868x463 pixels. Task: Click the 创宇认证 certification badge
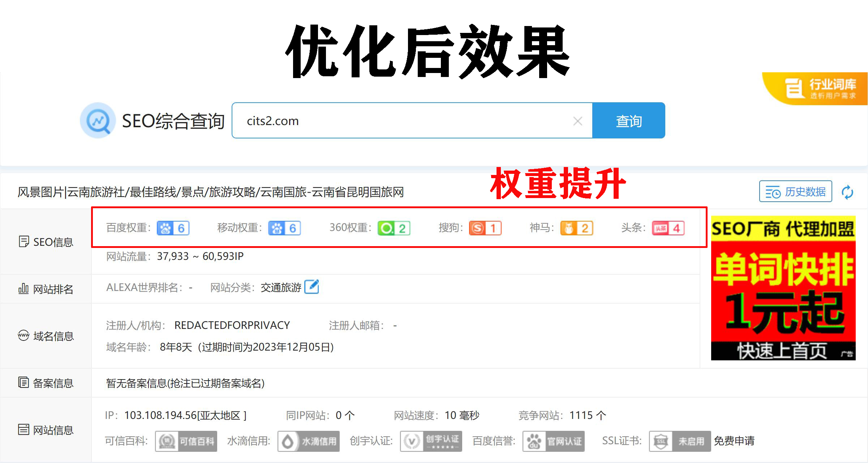pos(431,441)
